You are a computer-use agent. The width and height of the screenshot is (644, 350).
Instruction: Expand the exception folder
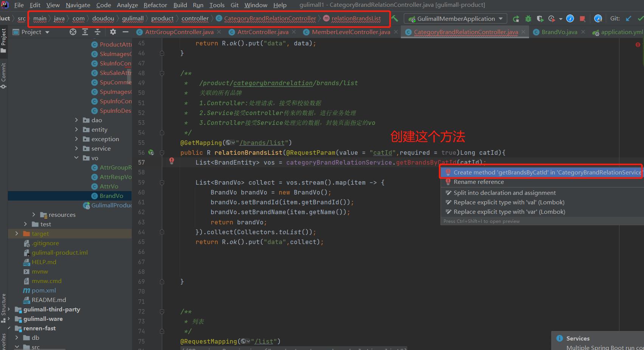point(76,139)
